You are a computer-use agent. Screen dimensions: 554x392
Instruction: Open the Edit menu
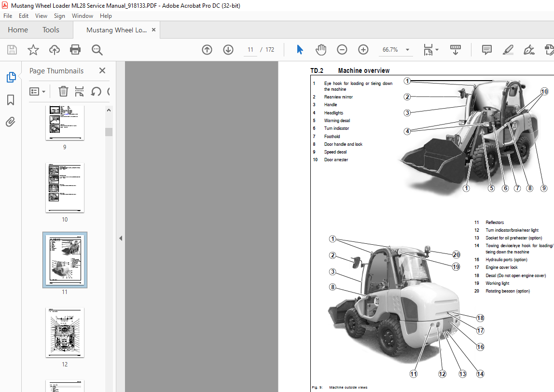point(24,16)
